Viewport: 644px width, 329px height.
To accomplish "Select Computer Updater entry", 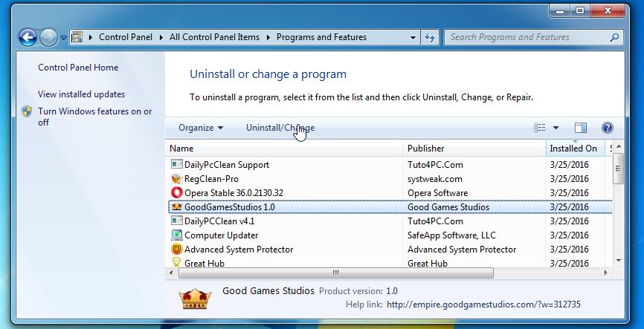I will point(222,235).
